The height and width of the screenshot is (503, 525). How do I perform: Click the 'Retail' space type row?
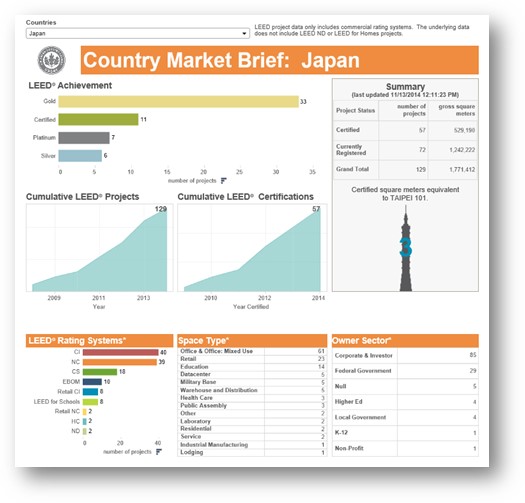point(252,359)
